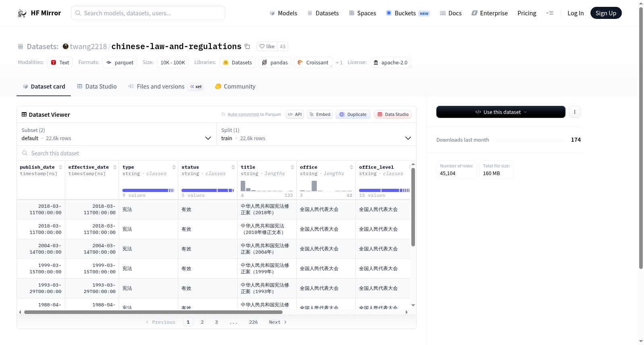Click the Dataset Viewer grid icon
Image resolution: width=644 pixels, height=345 pixels.
(24, 115)
